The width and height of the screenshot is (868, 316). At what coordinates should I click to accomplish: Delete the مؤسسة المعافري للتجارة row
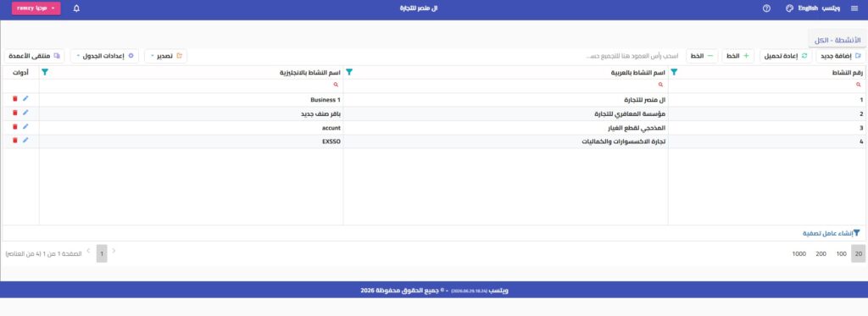click(15, 113)
